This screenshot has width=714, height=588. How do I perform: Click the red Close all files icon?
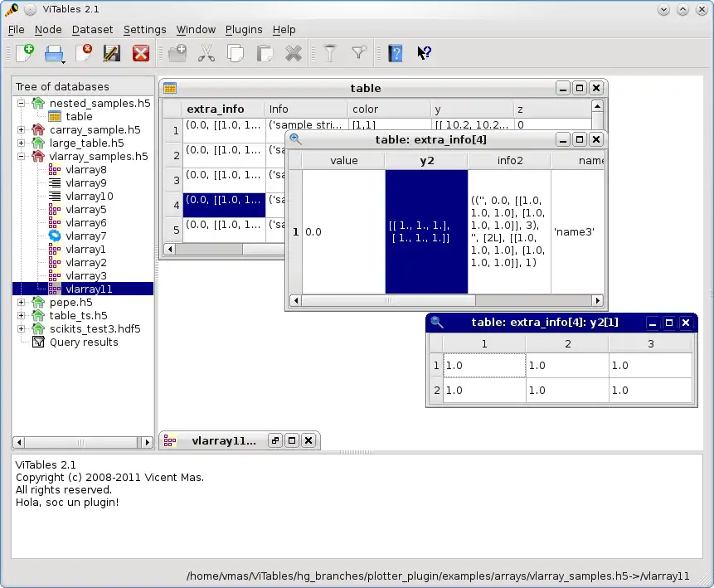pos(141,54)
